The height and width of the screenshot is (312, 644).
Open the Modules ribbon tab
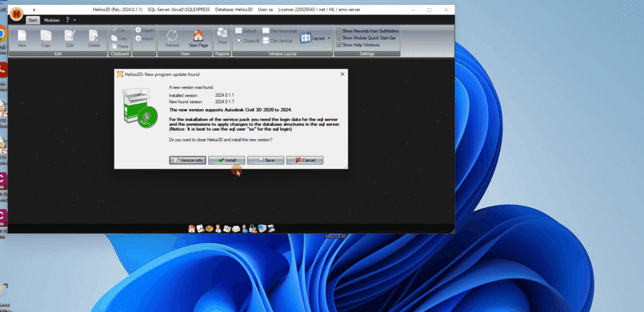click(52, 20)
